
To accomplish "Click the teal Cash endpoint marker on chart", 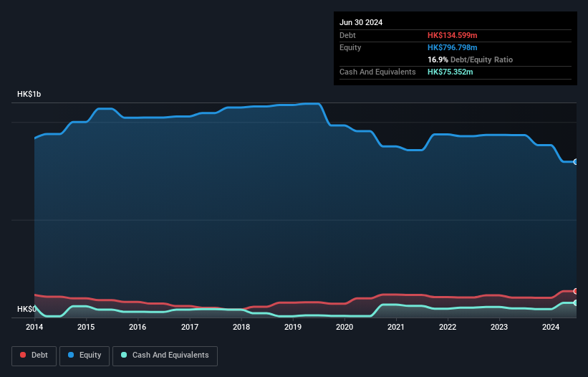I will coord(575,302).
